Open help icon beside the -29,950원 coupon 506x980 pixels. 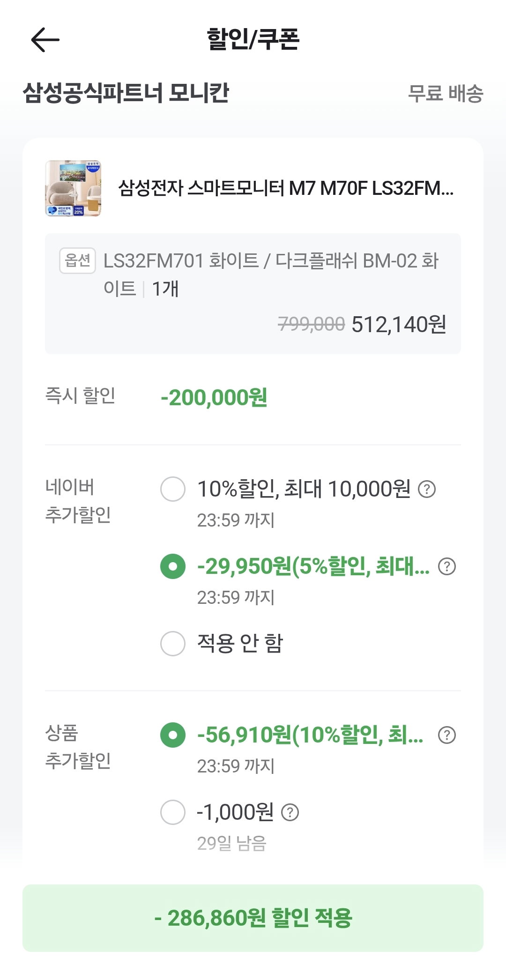447,567
